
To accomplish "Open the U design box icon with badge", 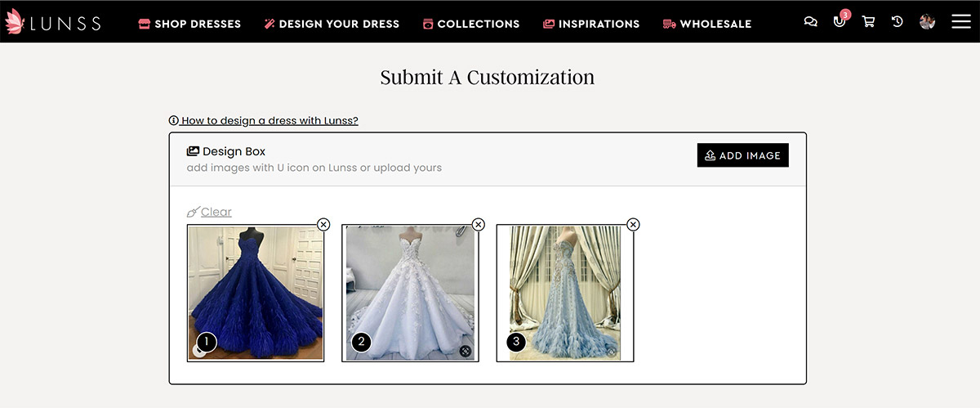I will tap(839, 21).
